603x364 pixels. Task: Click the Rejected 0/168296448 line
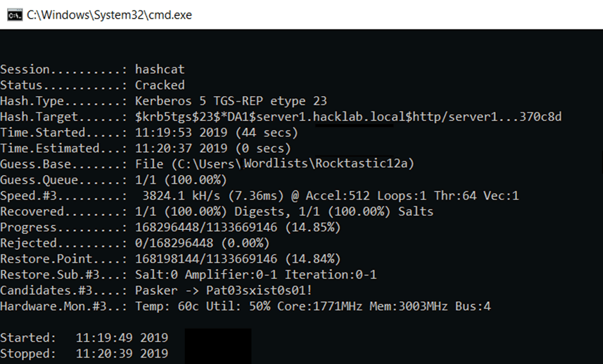[135, 243]
